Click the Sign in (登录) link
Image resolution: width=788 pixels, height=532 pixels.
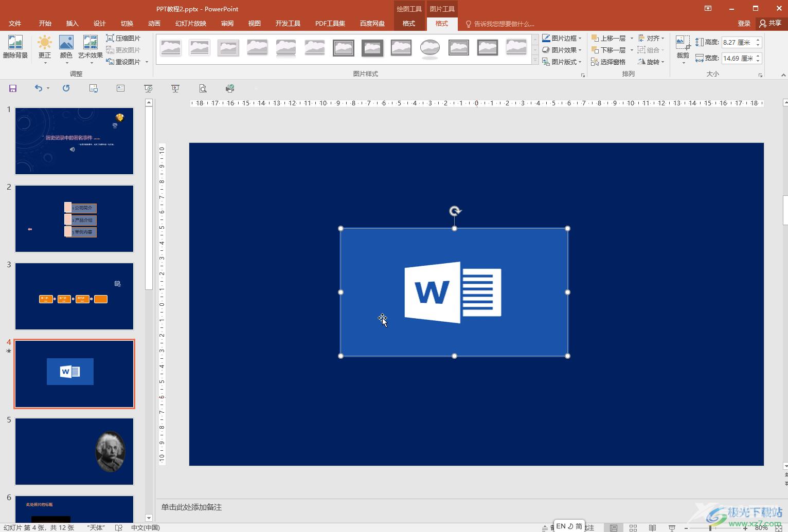click(744, 24)
